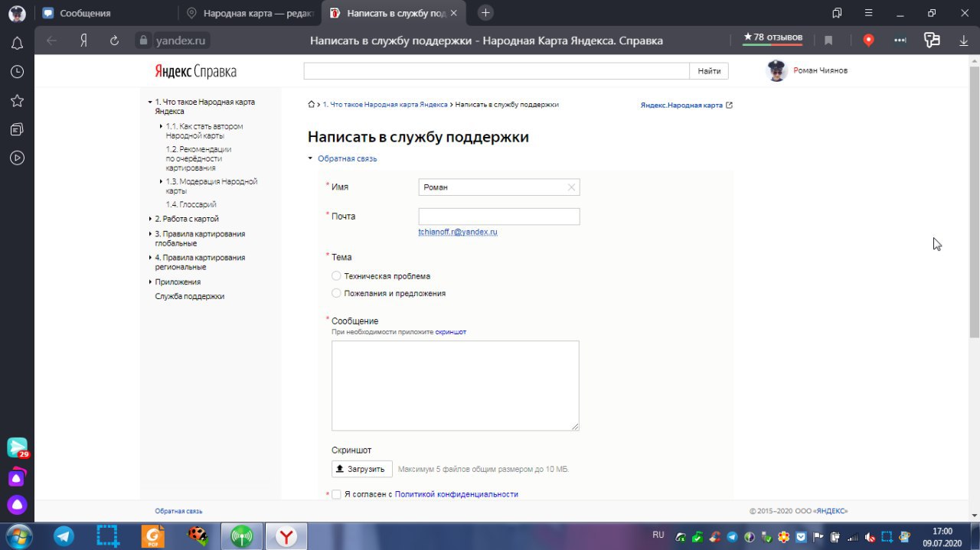Open '1.4. Глоссарий' page

191,204
